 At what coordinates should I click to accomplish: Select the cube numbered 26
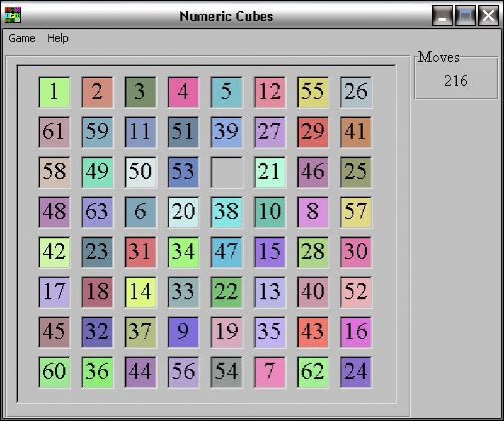(x=356, y=92)
